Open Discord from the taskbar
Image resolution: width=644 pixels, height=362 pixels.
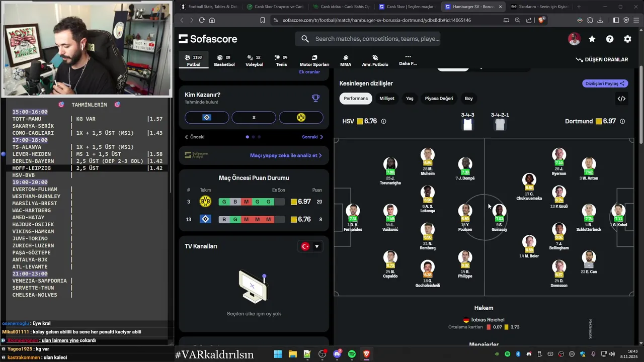337,354
